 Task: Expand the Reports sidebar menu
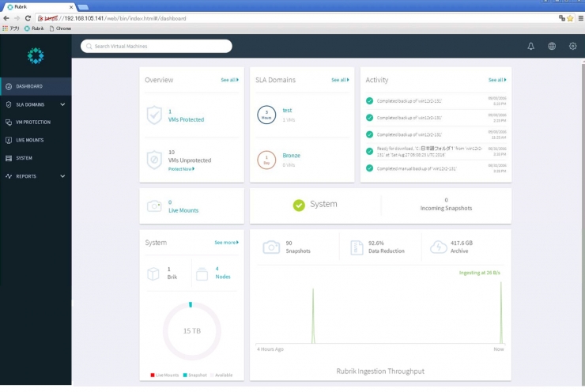[62, 176]
